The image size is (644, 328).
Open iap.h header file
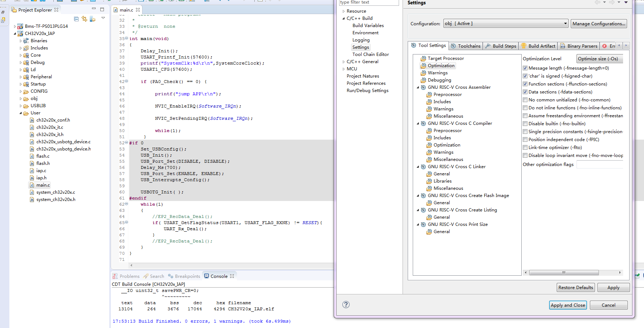point(41,178)
